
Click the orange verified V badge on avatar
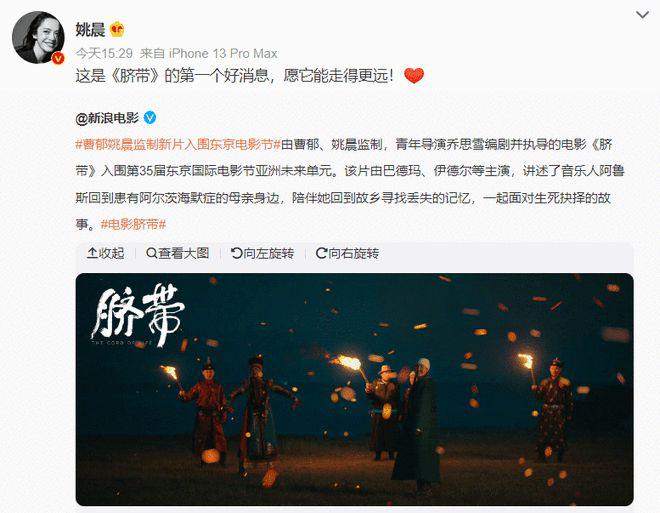click(58, 58)
